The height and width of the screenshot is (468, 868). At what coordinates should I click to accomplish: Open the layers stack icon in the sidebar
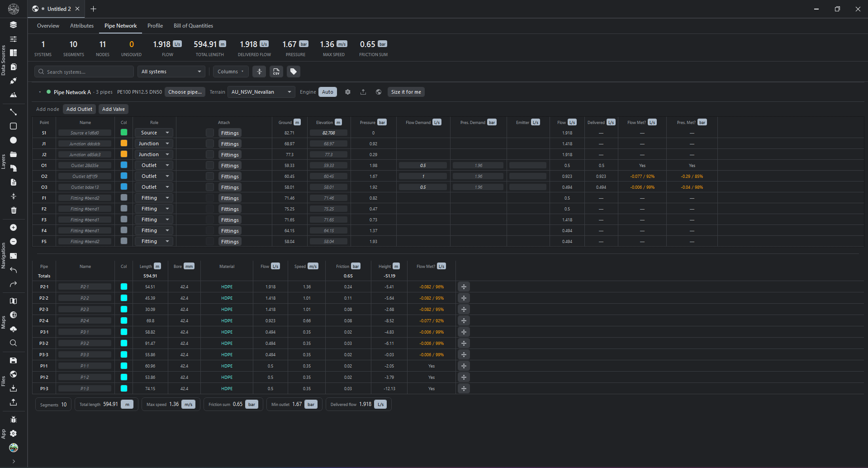pos(14,25)
